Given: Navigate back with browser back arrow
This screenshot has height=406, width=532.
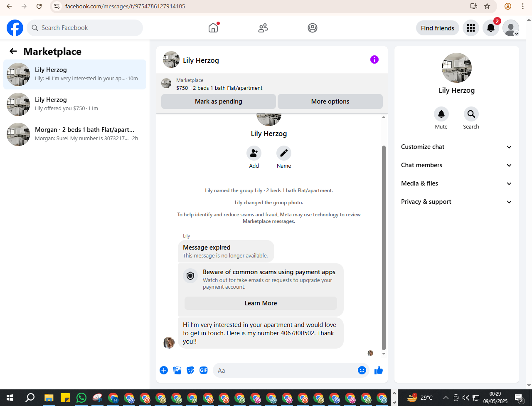Looking at the screenshot, I should pos(9,6).
